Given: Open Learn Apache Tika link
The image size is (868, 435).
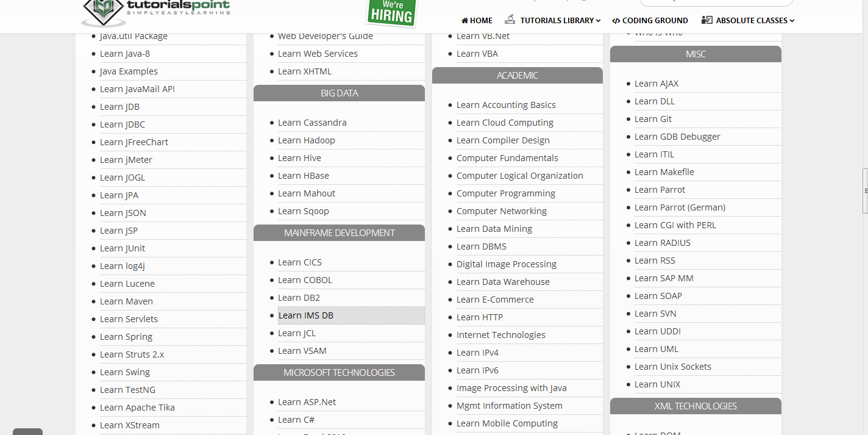Looking at the screenshot, I should (137, 408).
